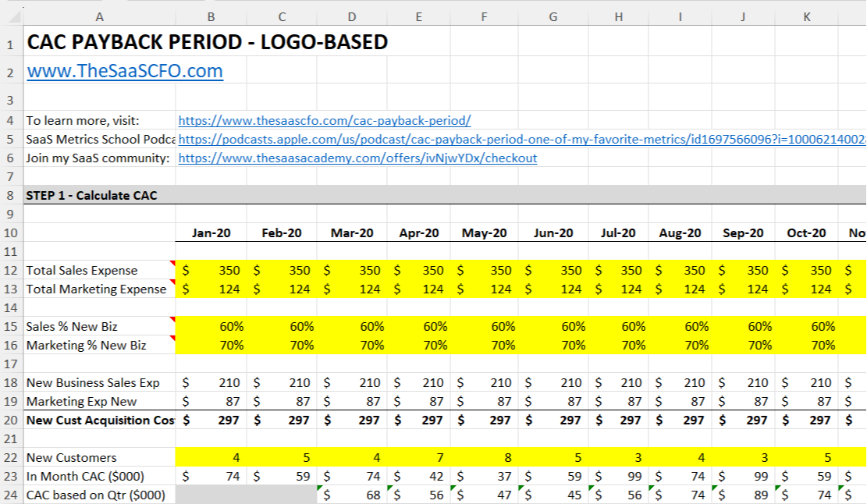Image resolution: width=867 pixels, height=504 pixels.
Task: Select column B header
Action: [x=212, y=17]
